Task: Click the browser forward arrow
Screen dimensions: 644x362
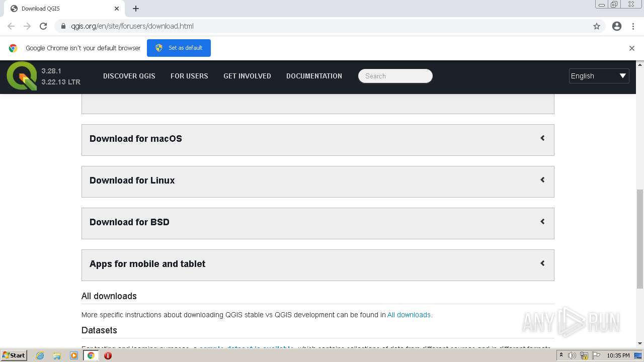Action: [27, 26]
